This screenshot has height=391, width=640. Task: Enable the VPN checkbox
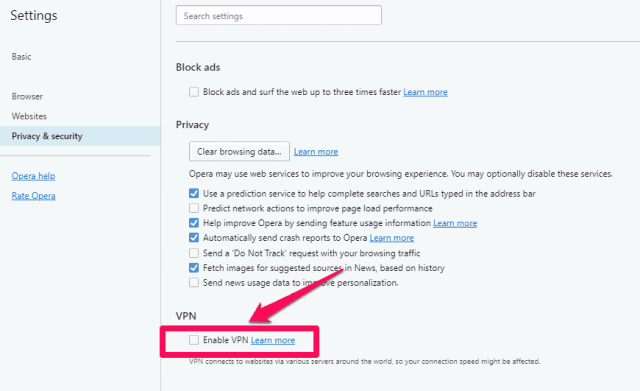(194, 340)
